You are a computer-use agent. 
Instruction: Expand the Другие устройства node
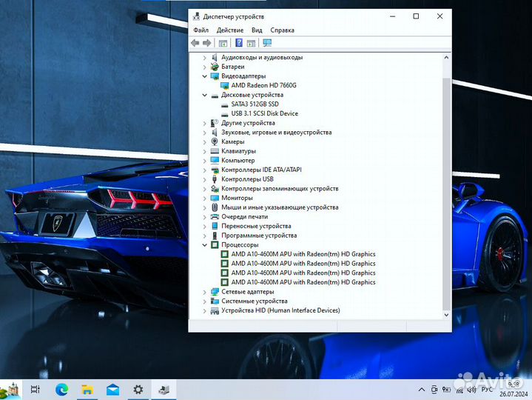(x=205, y=123)
